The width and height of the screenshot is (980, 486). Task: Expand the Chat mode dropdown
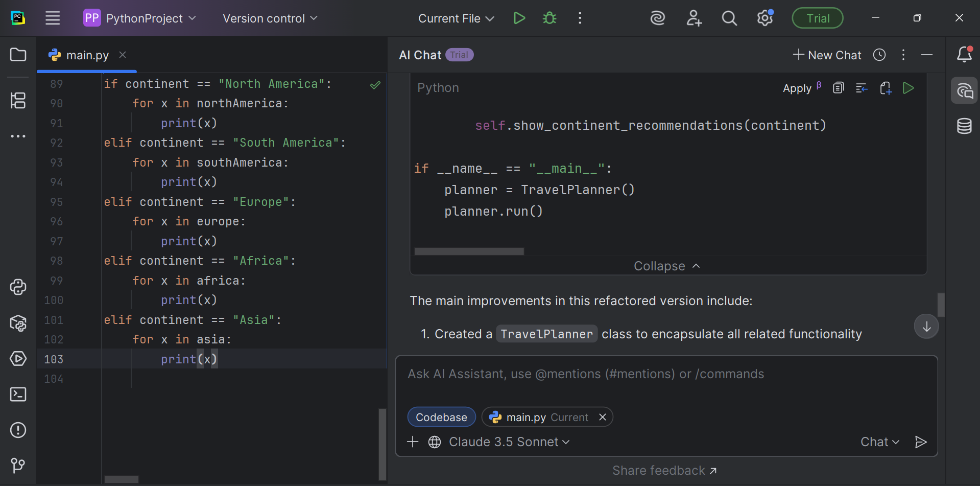[879, 442]
